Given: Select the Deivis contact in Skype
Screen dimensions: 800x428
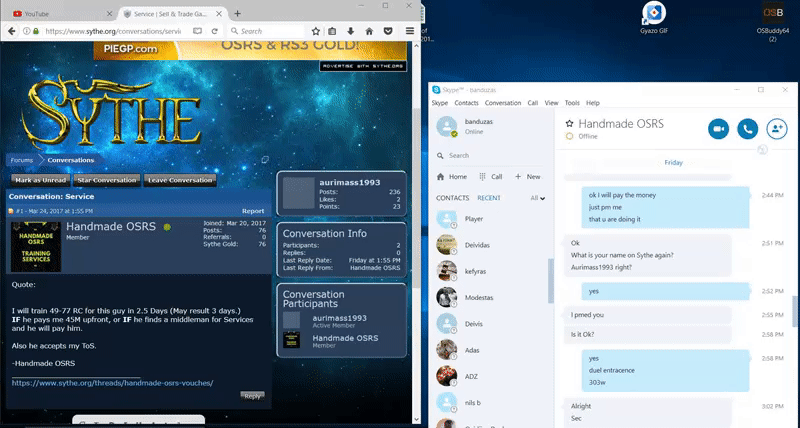Looking at the screenshot, I should coord(491,324).
